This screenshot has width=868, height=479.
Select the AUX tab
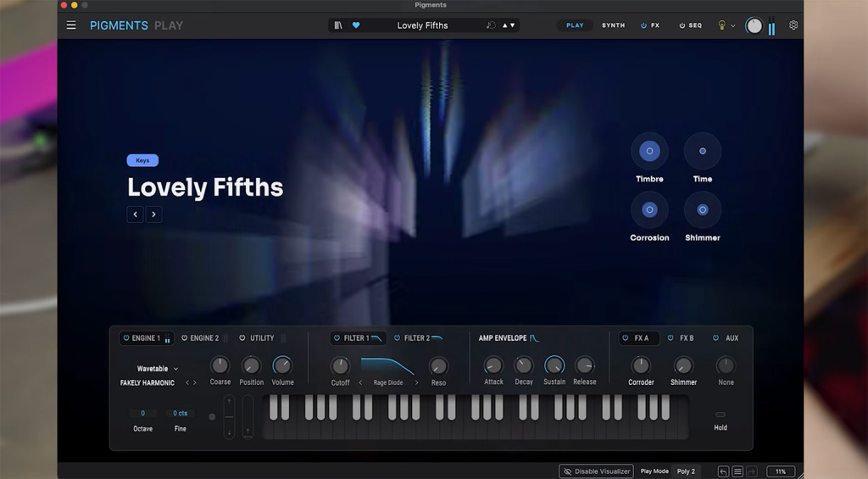point(732,337)
